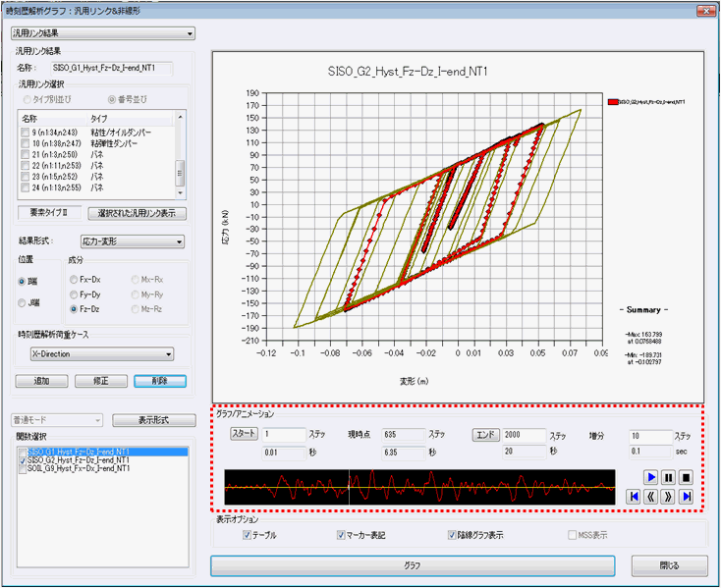Click the 要素タイプⅡ button

point(49,213)
